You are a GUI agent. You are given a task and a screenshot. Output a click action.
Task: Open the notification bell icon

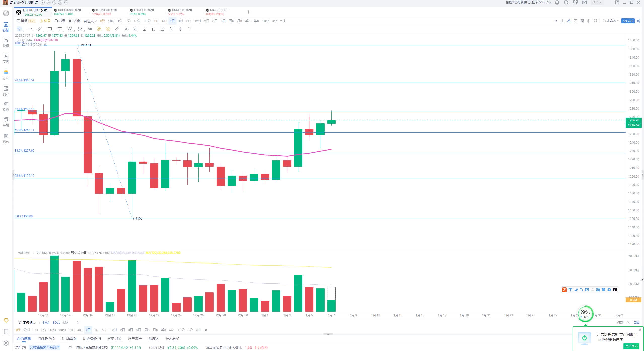click(x=557, y=3)
